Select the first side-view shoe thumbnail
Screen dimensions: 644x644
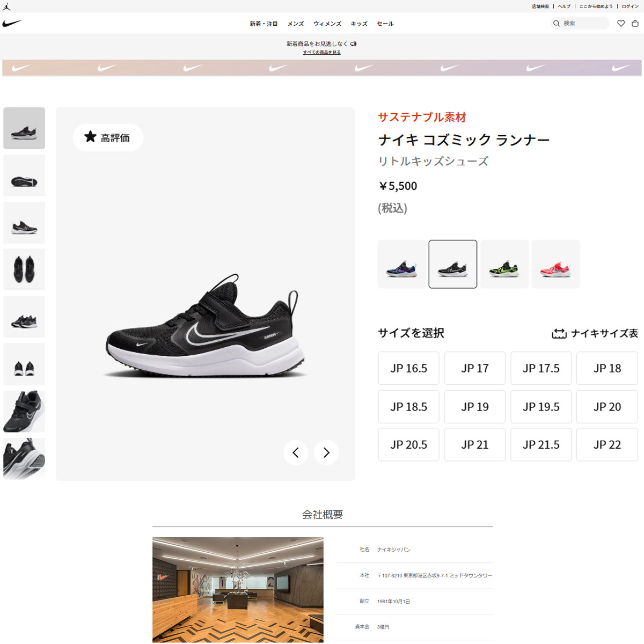pyautogui.click(x=24, y=128)
